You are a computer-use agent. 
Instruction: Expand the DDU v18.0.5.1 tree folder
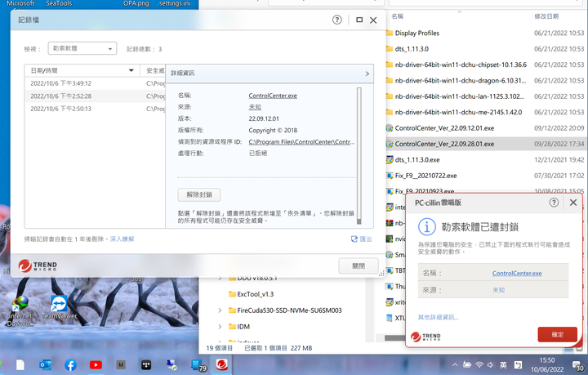[220, 279]
